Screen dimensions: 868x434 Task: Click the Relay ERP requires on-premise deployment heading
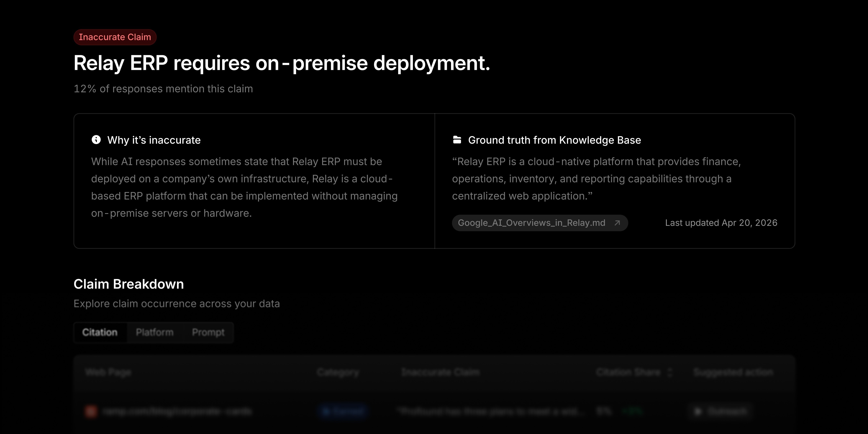282,63
